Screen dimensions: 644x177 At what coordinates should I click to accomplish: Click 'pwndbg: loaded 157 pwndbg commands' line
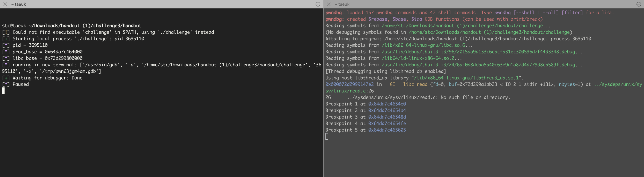[470, 12]
